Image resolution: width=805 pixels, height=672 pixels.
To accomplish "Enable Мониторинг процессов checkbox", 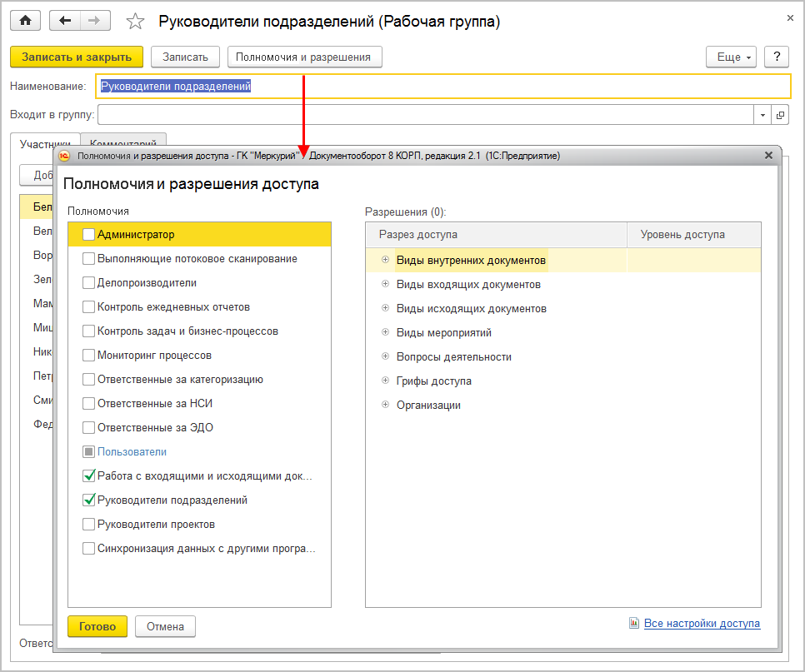I will tap(89, 355).
